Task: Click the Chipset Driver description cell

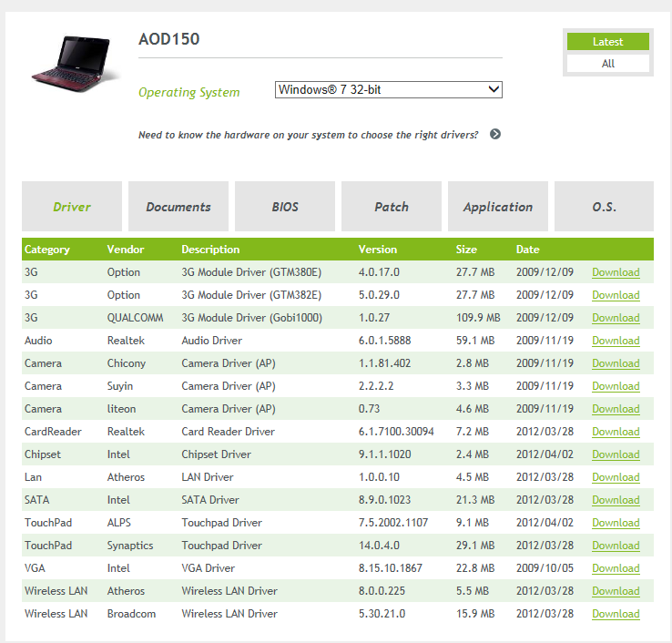Action: [216, 454]
